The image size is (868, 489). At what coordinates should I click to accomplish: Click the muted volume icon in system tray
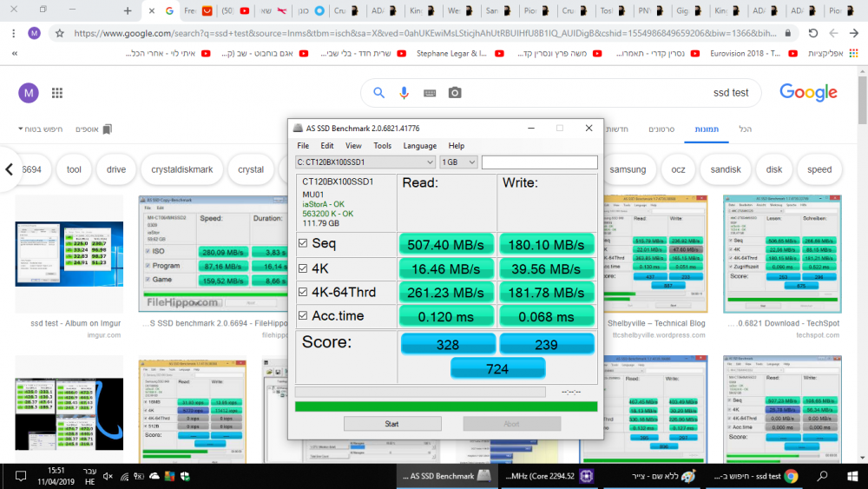108,476
